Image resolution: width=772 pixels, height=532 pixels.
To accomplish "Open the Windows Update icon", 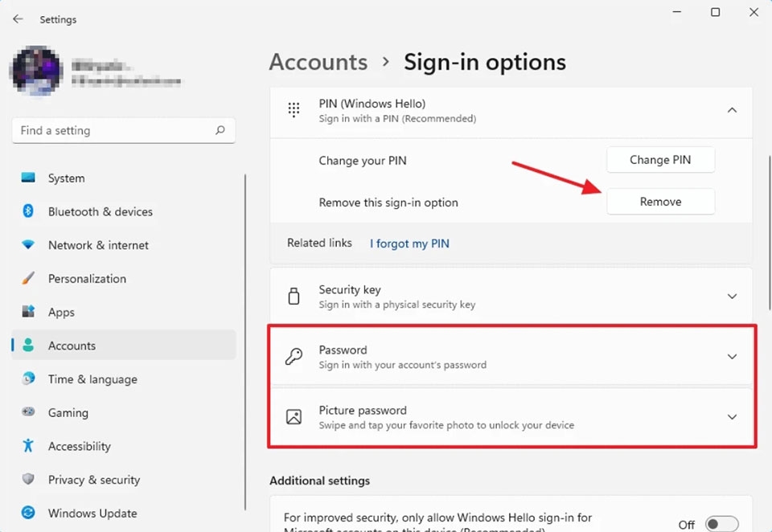I will [x=29, y=513].
